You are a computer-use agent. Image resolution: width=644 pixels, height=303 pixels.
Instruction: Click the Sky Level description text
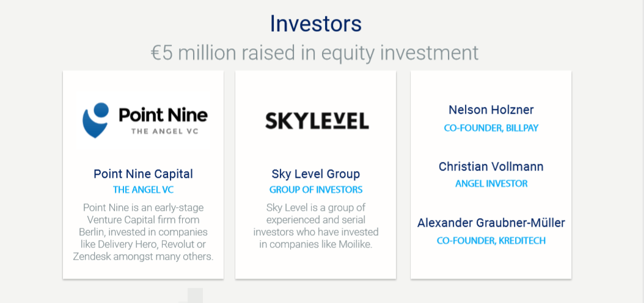coord(316,226)
